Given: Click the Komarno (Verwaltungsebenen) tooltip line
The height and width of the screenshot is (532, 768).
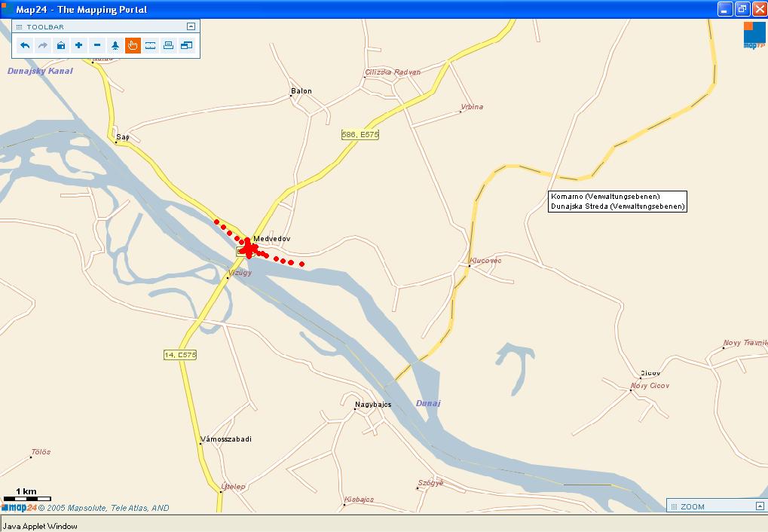Looking at the screenshot, I should [x=605, y=197].
